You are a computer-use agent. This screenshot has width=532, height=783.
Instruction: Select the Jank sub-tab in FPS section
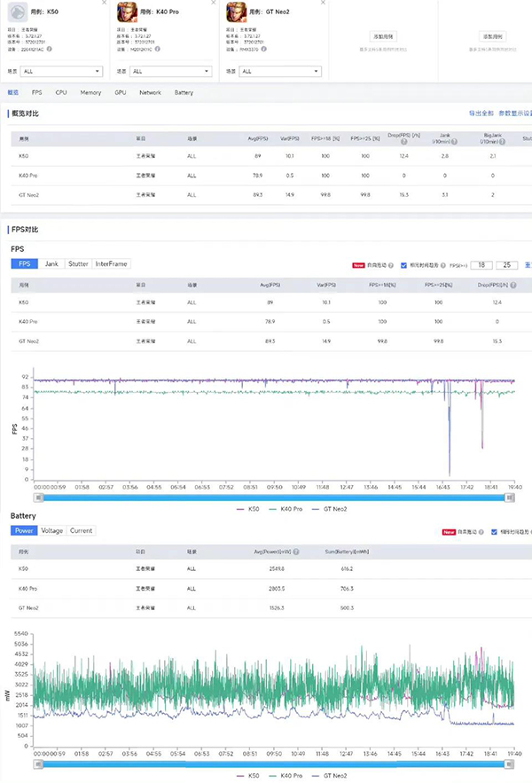51,264
